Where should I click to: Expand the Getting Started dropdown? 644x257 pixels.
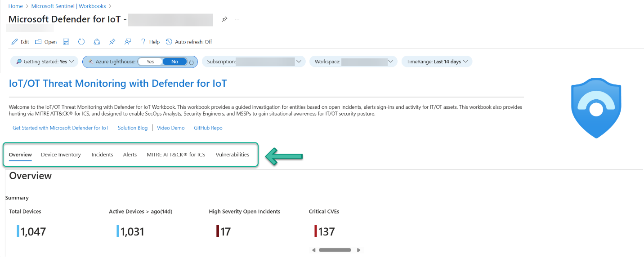[x=44, y=62]
